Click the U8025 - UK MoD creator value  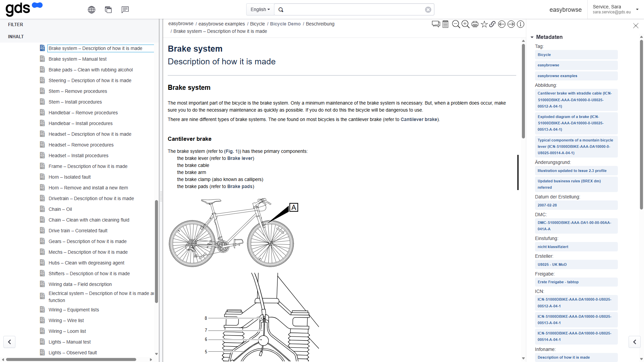(576, 264)
